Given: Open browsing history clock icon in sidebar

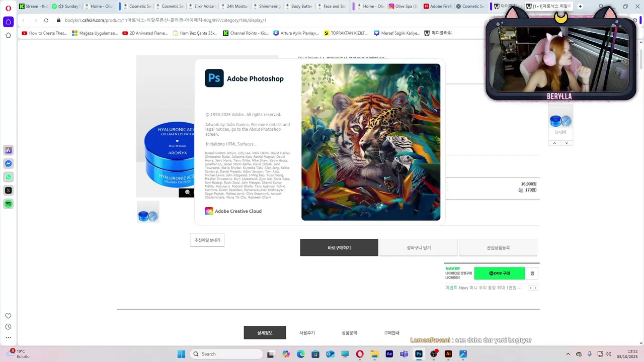Looking at the screenshot, I should [8, 327].
